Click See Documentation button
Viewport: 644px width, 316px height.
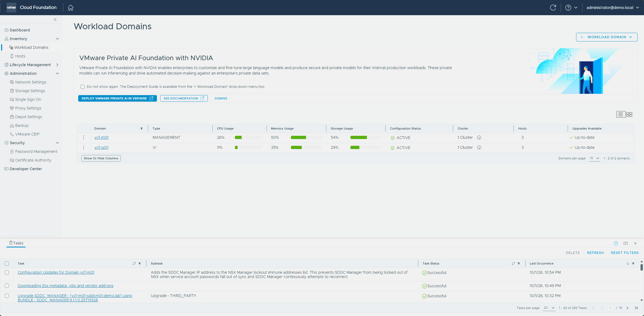click(184, 98)
